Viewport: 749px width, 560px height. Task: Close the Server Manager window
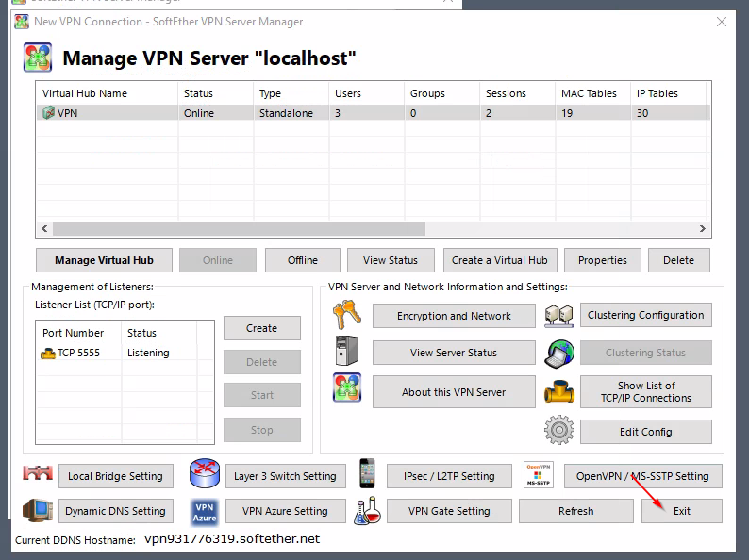click(722, 22)
